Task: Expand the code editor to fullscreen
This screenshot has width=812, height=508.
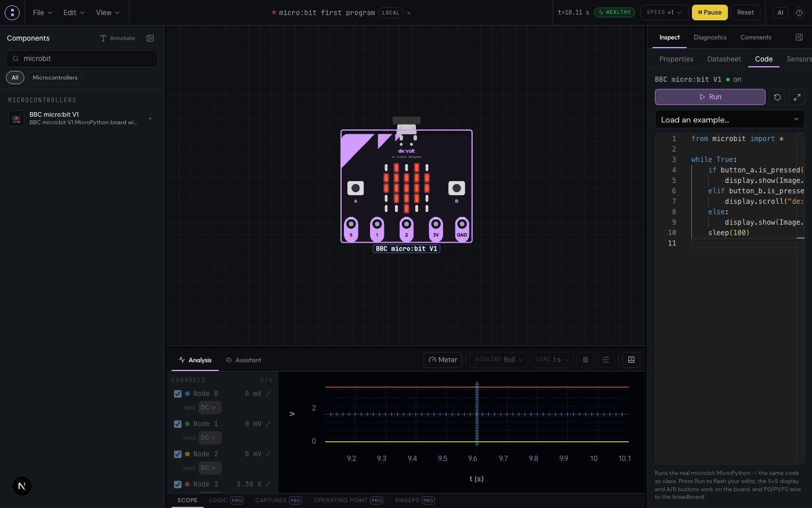Action: click(797, 97)
